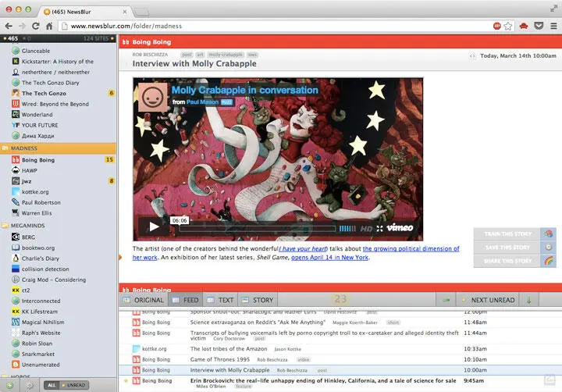Click the Vimeo logo in the player

[400, 227]
